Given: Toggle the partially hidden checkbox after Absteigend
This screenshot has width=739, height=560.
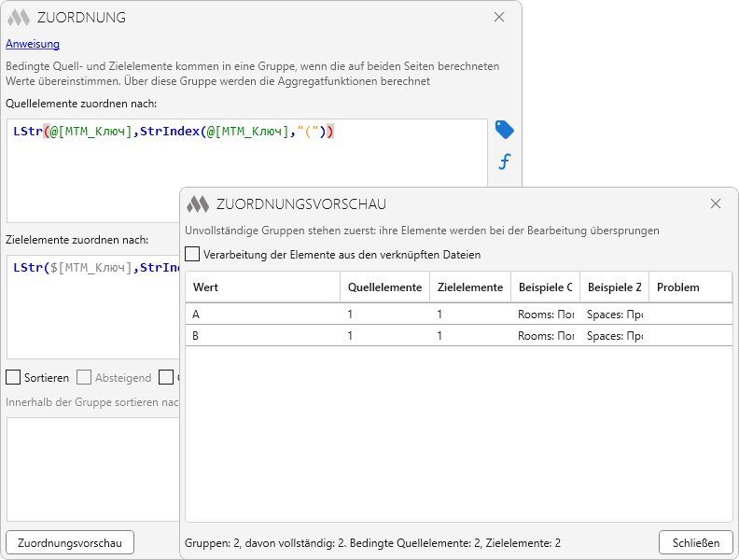Looking at the screenshot, I should [x=166, y=377].
